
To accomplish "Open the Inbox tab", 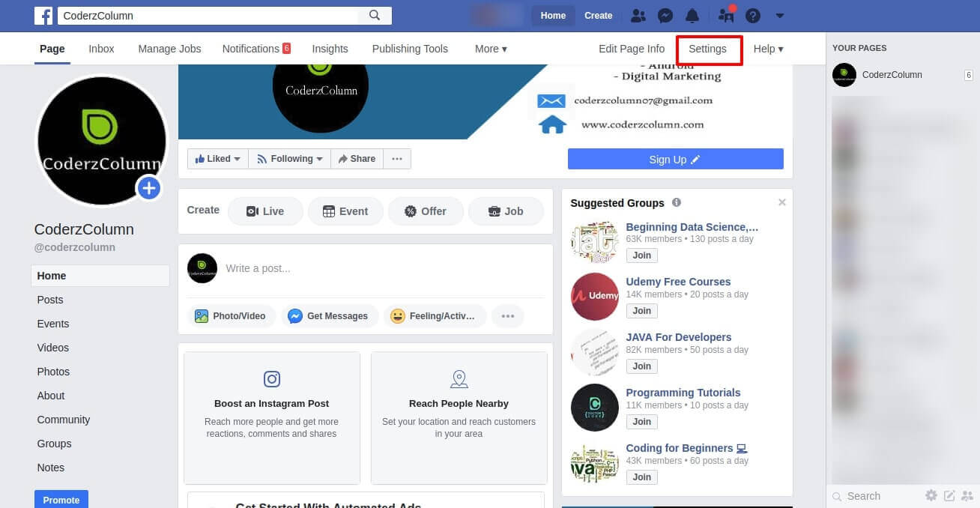I will coord(101,49).
